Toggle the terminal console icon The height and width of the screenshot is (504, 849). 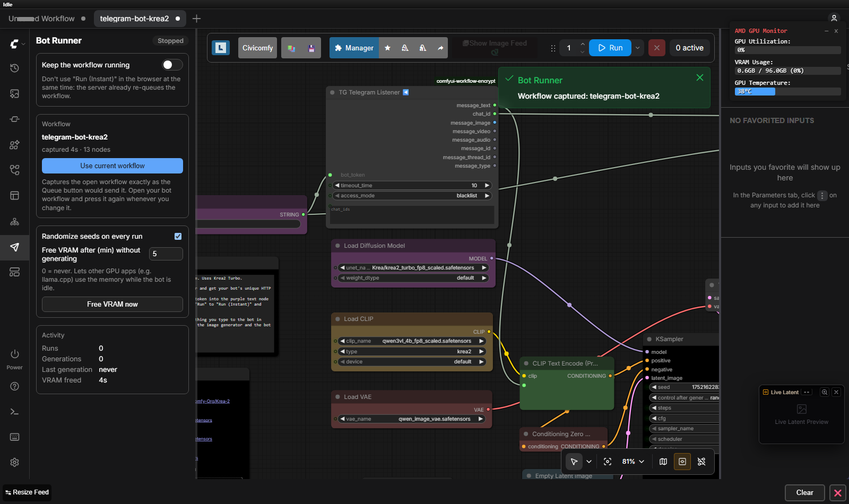tap(14, 412)
